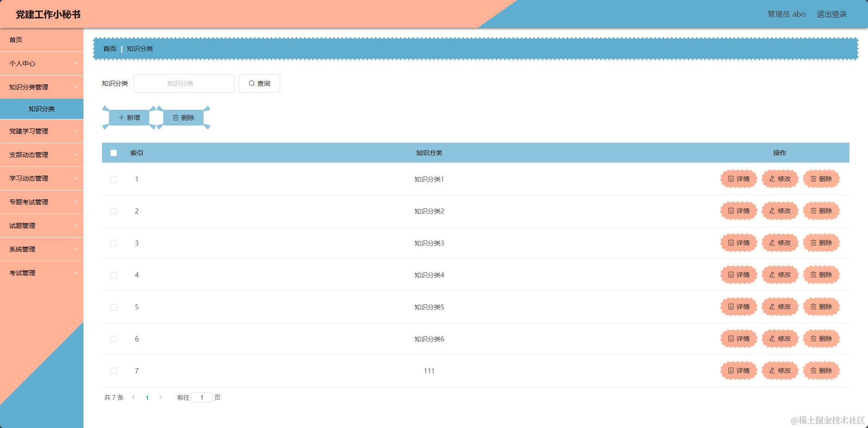The image size is (868, 428).
Task: Expand the 试题管理 menu
Action: (x=42, y=226)
